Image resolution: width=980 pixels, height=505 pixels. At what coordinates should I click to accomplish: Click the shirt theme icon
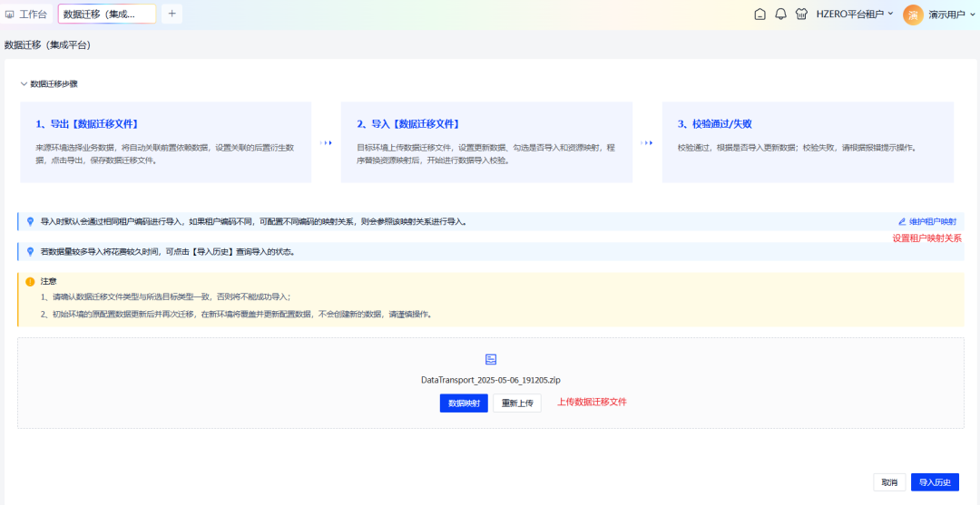point(801,15)
